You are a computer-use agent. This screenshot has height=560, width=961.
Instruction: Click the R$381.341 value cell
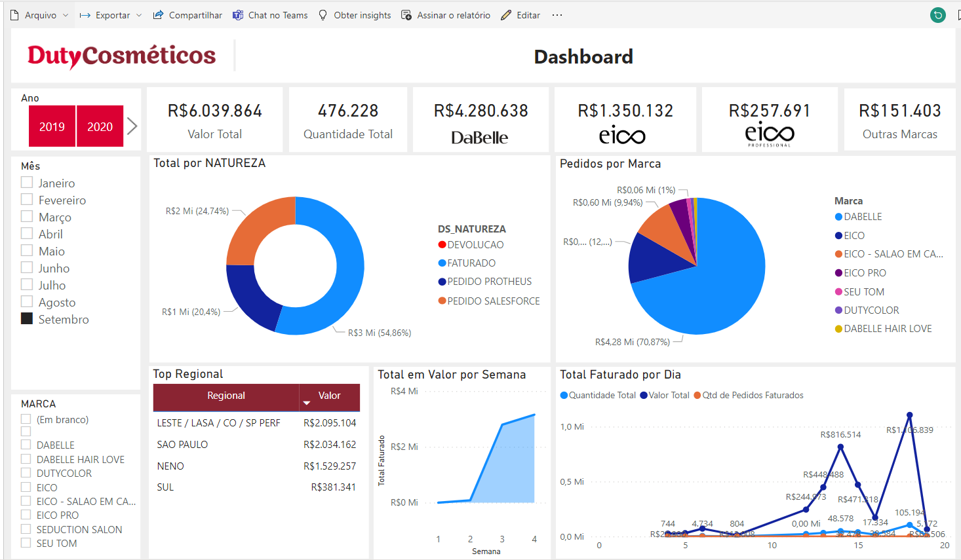tap(333, 487)
